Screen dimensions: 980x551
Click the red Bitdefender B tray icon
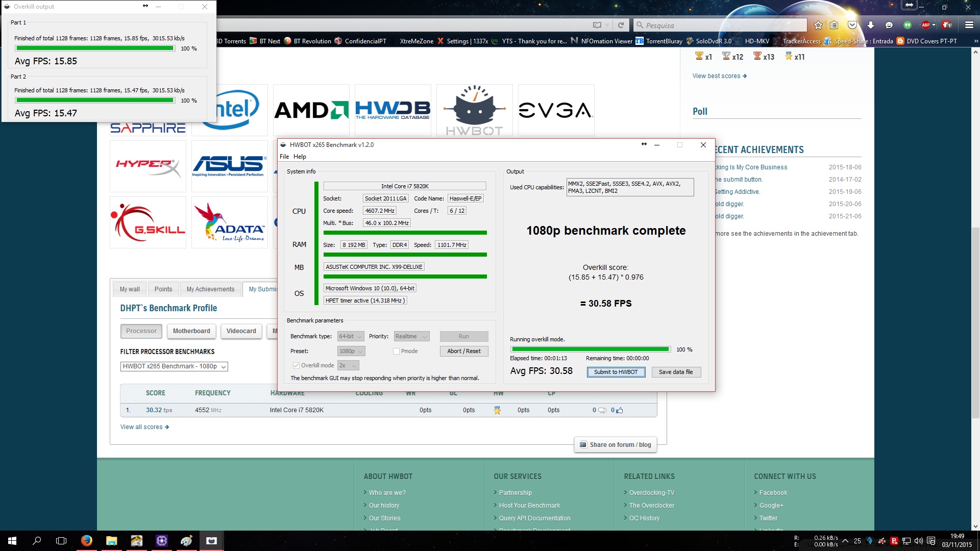click(x=894, y=541)
